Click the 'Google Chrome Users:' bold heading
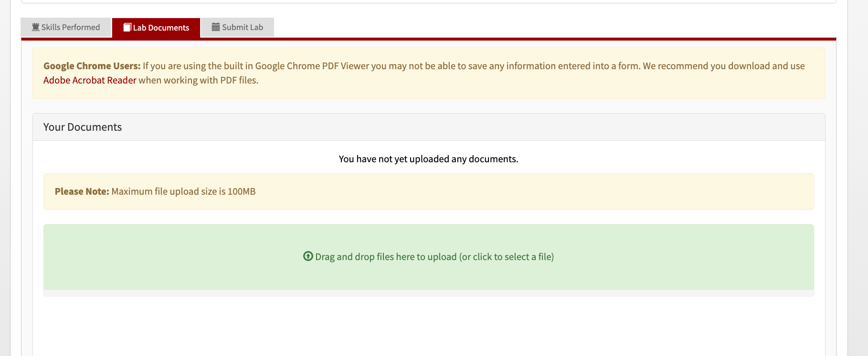Screen dimensions: 868x356 tap(92, 66)
